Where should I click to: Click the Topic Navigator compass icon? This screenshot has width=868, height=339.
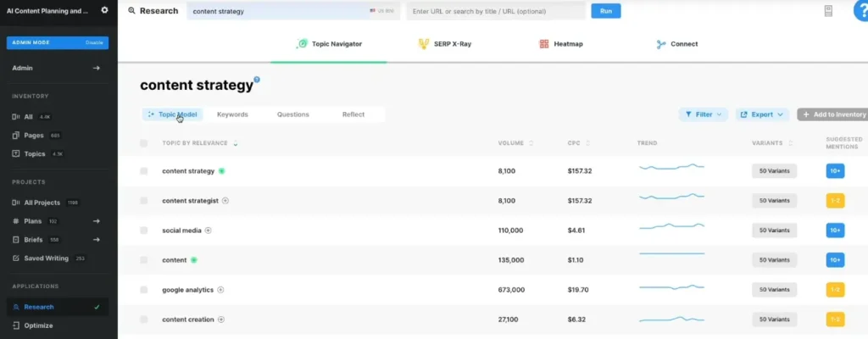(x=303, y=44)
